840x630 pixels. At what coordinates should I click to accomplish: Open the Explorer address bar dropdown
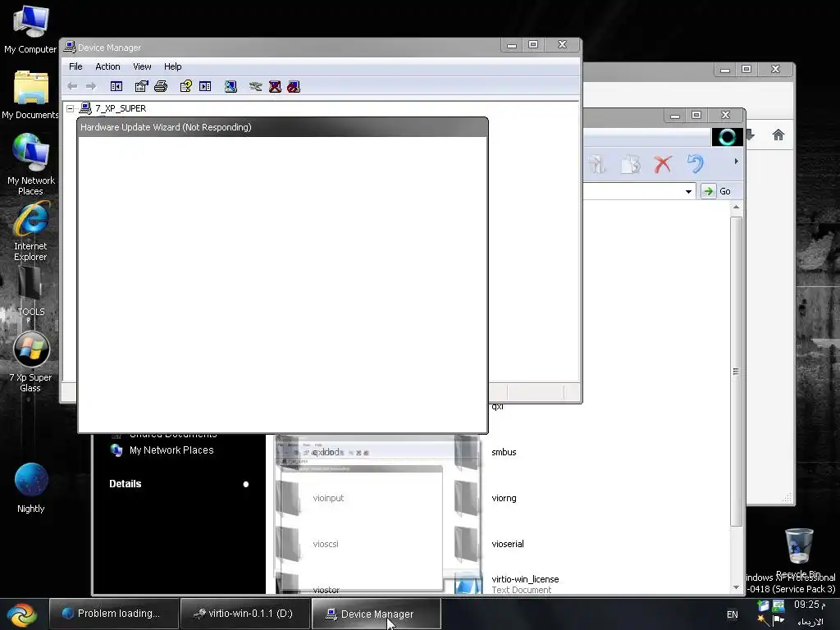[x=688, y=191]
